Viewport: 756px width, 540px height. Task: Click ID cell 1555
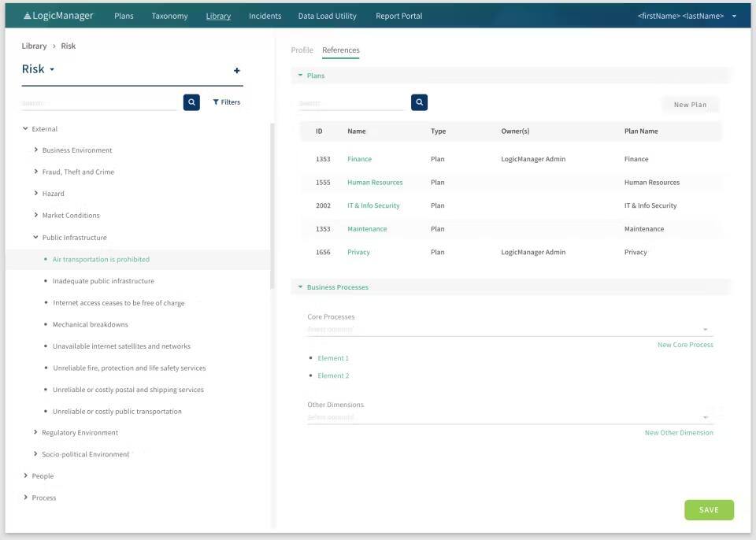(323, 183)
